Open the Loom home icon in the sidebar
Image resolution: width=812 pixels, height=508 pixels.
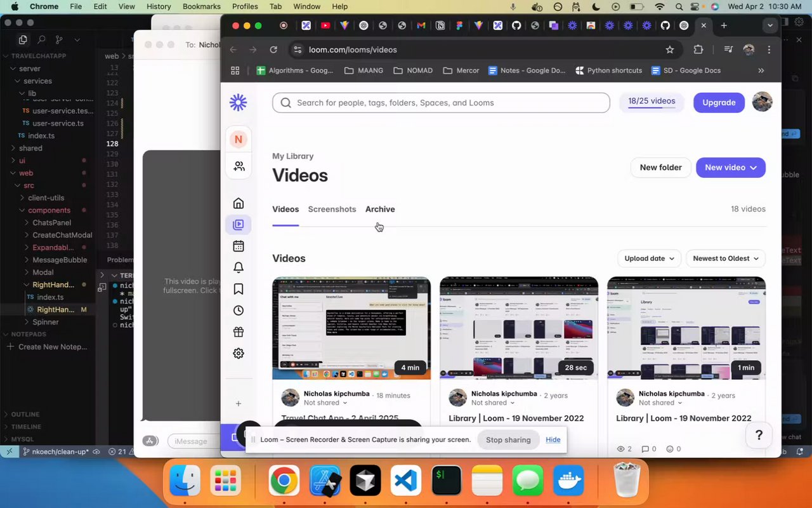(239, 203)
